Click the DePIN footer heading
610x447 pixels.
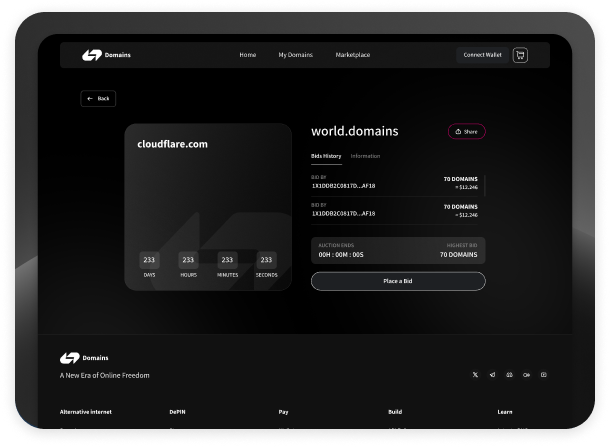(x=177, y=412)
